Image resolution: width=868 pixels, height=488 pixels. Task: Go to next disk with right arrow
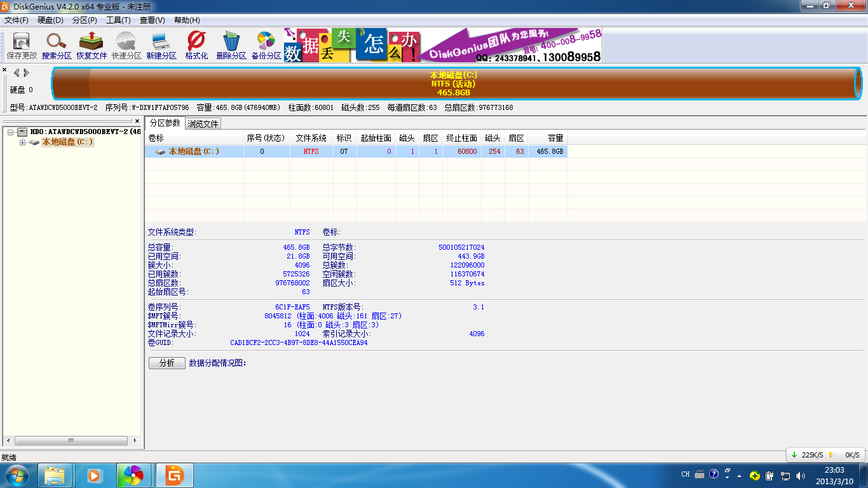(x=25, y=72)
